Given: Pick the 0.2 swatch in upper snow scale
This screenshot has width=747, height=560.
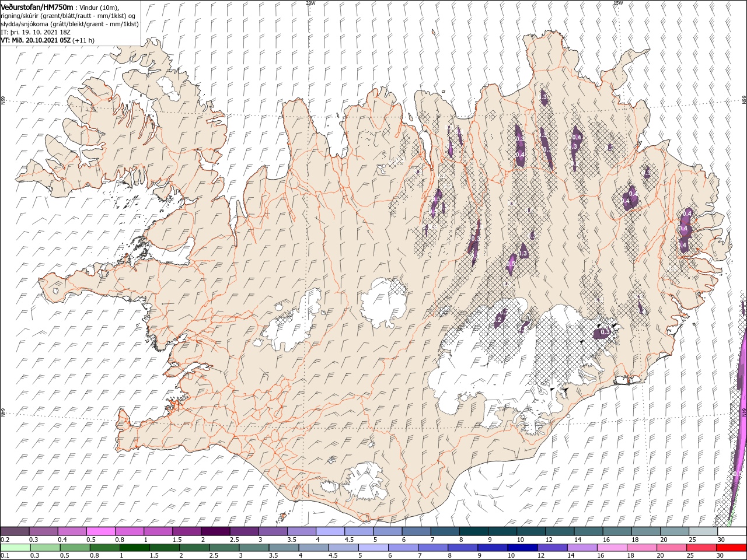Looking at the screenshot, I should [x=15, y=531].
